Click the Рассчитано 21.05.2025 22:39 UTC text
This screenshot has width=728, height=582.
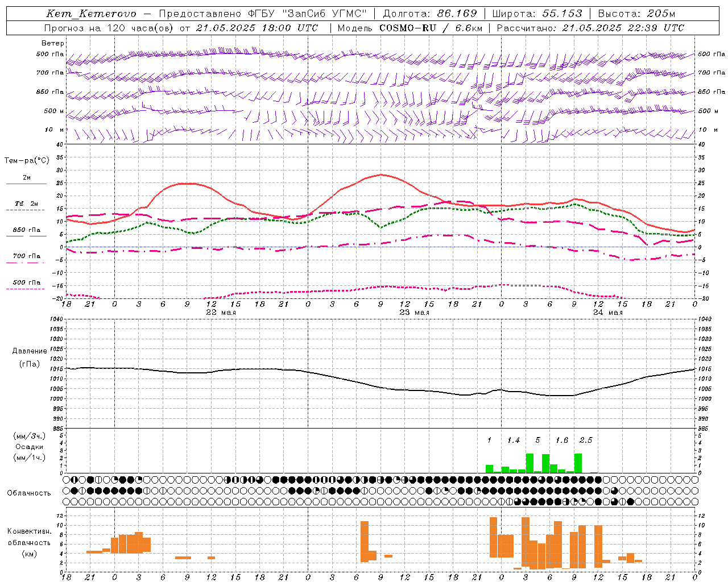point(590,28)
